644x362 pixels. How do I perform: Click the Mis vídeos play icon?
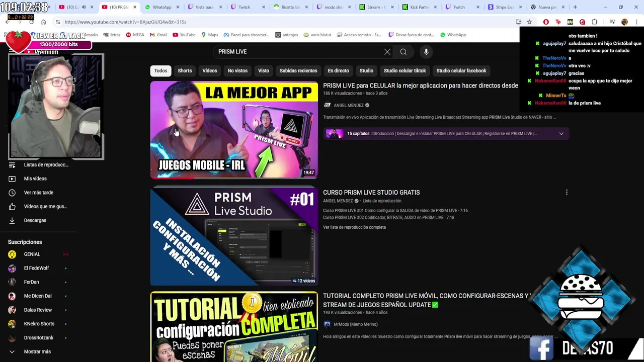pos(12,178)
